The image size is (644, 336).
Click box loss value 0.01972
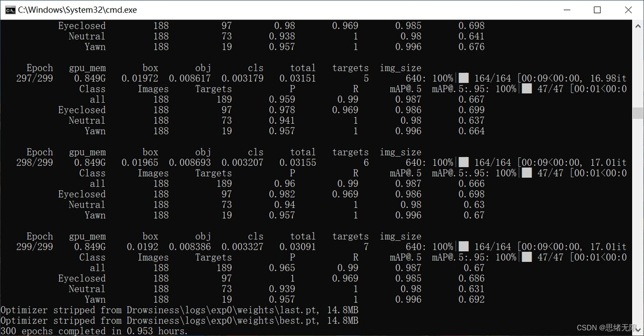point(139,78)
